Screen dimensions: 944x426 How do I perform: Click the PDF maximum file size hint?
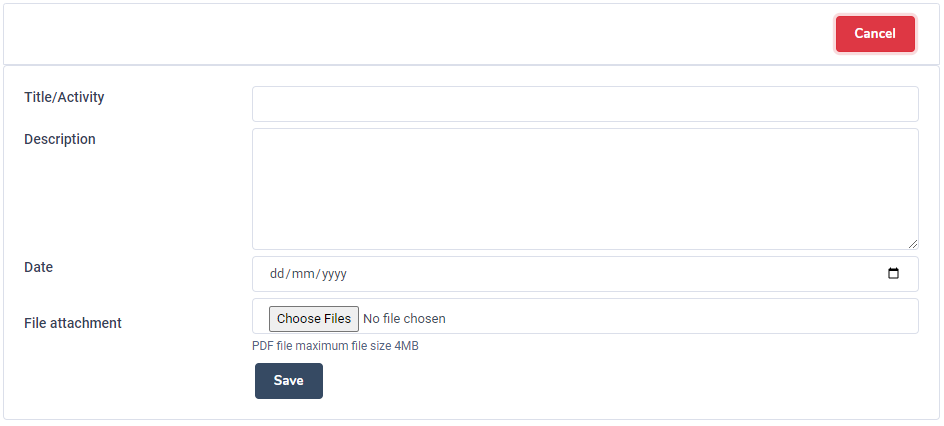334,346
